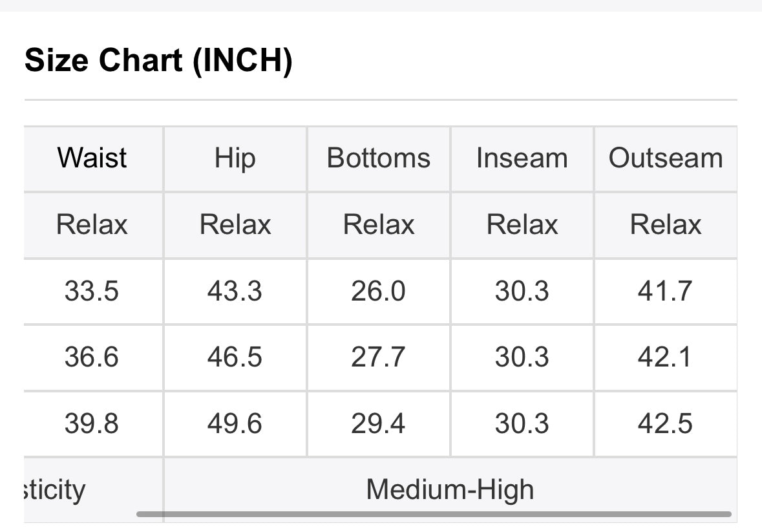Screen dimensions: 762x532
Task: Click the Size Chart (INCH) heading
Action: click(x=158, y=60)
